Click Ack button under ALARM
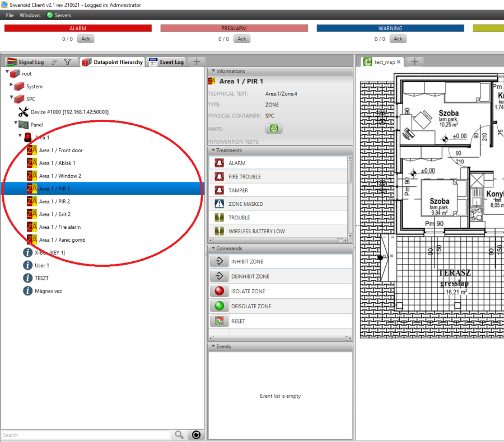This screenshot has width=504, height=442. (x=85, y=39)
